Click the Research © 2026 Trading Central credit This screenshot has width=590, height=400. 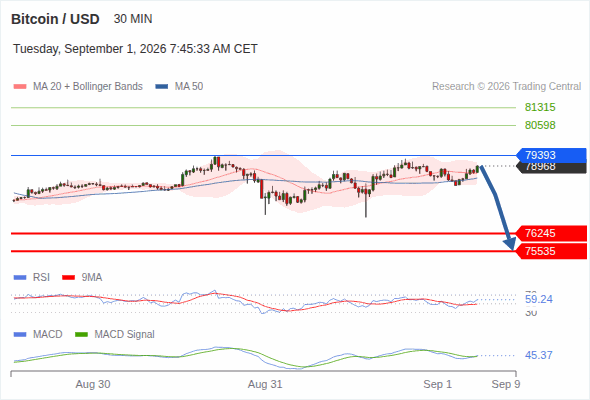click(x=506, y=87)
